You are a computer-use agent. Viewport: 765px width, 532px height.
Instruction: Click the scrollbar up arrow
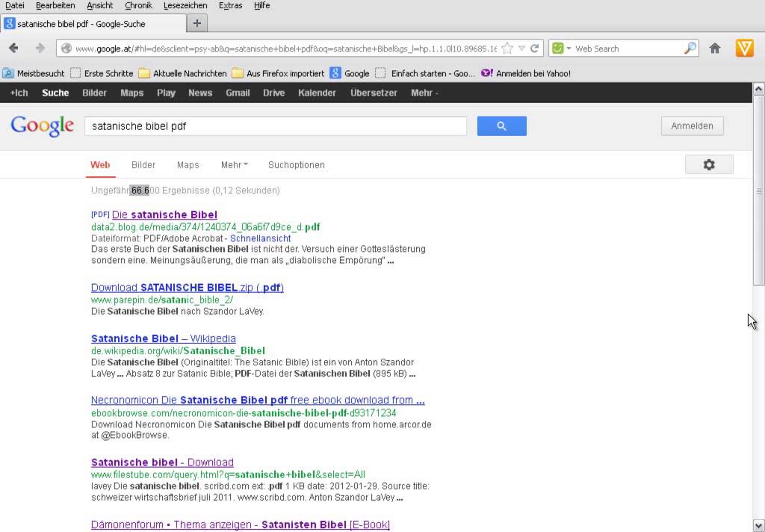click(759, 89)
